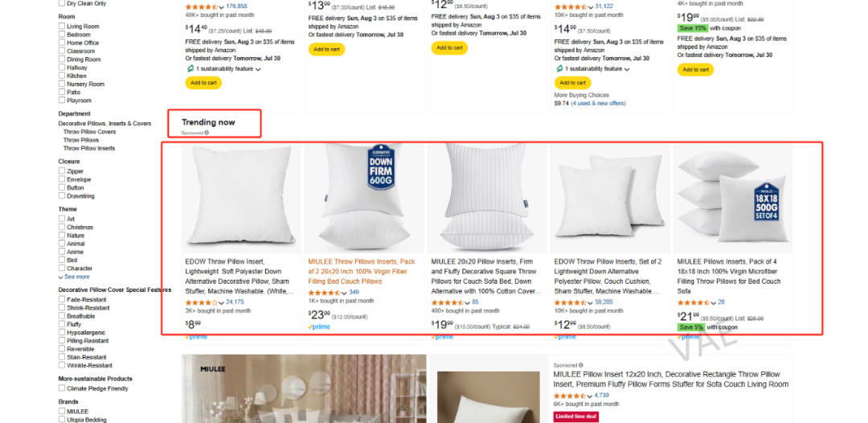Open the rating popover arrow beside 24,175
This screenshot has width=868, height=423.
click(222, 302)
